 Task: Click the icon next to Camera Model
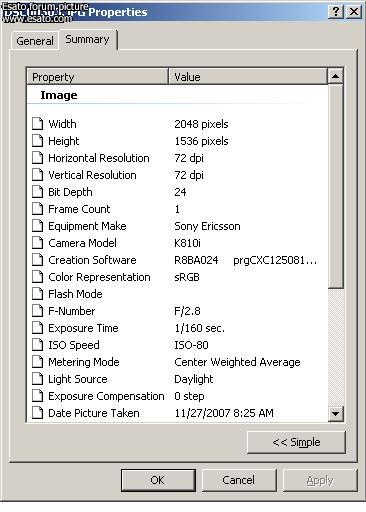click(x=38, y=243)
